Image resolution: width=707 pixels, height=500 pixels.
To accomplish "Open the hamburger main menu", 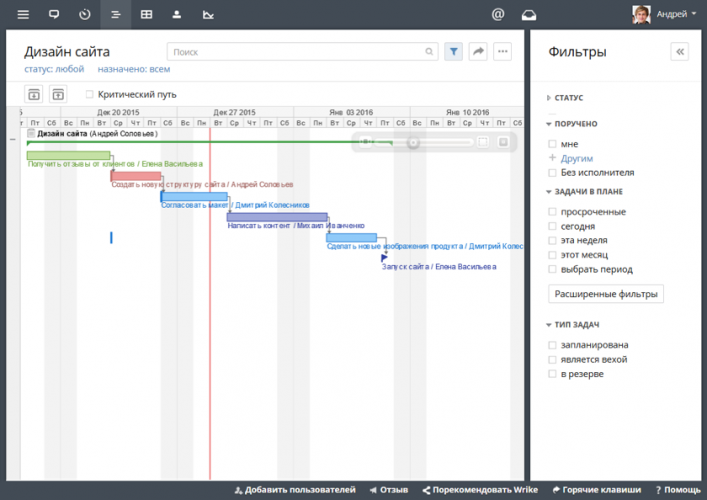I will (x=23, y=15).
